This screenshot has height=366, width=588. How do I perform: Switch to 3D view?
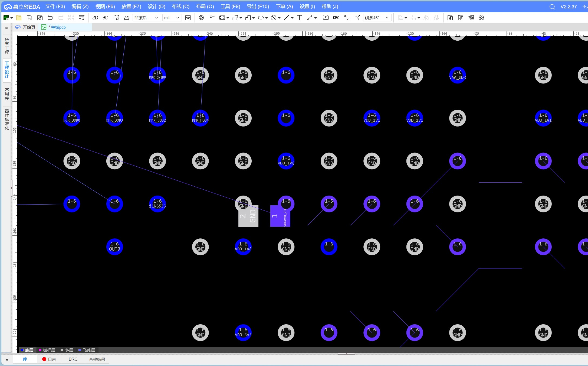[x=106, y=18]
